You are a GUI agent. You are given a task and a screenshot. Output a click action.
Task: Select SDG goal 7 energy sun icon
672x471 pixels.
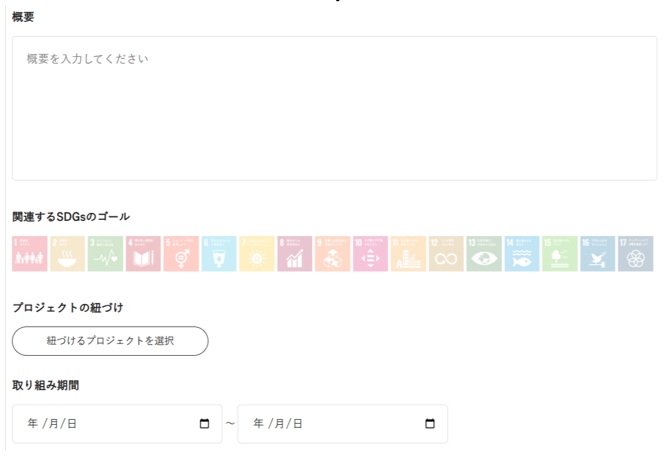[x=257, y=254]
